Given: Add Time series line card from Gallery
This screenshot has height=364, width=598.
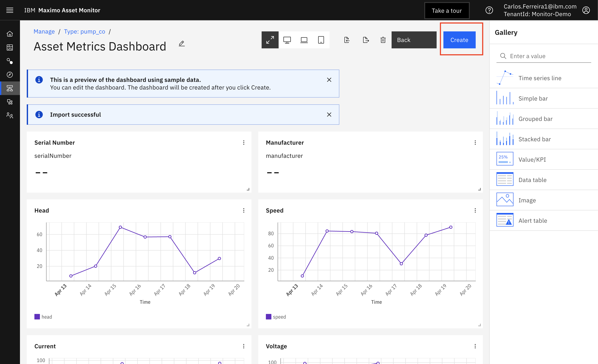Looking at the screenshot, I should click(x=544, y=78).
